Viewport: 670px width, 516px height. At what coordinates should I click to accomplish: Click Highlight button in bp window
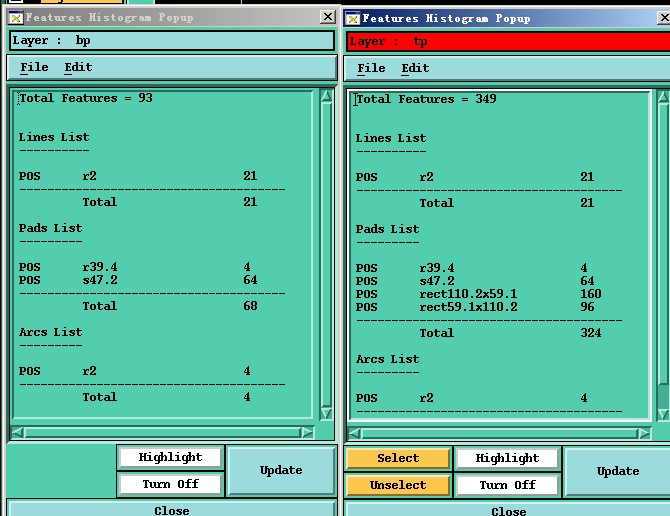coord(170,457)
